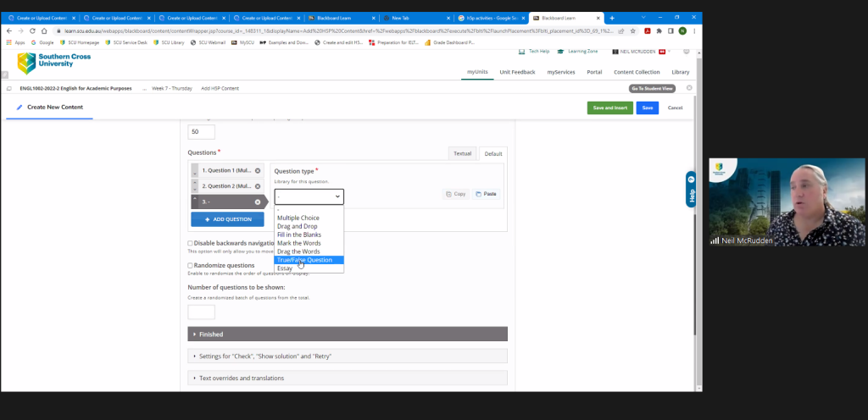Bookmark this page with the star icon
This screenshot has height=420, width=868.
coord(632,31)
